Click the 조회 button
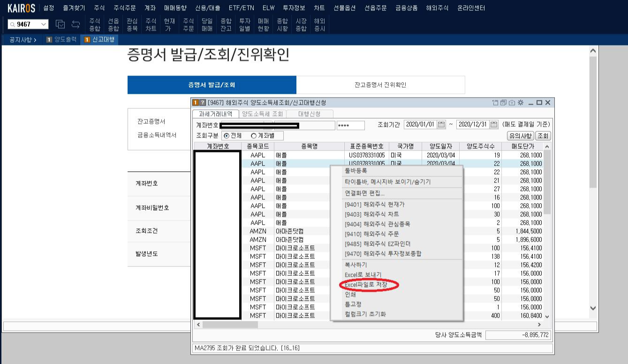This screenshot has width=628, height=364. coord(543,136)
